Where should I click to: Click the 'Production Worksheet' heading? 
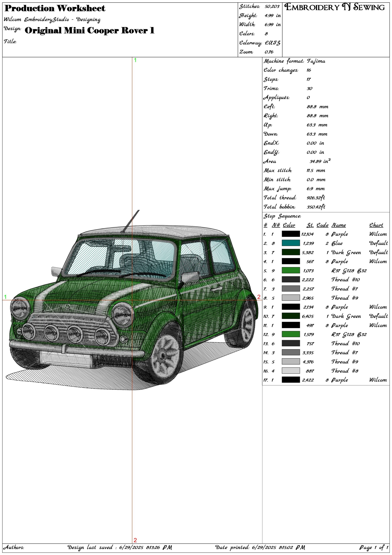(55, 8)
